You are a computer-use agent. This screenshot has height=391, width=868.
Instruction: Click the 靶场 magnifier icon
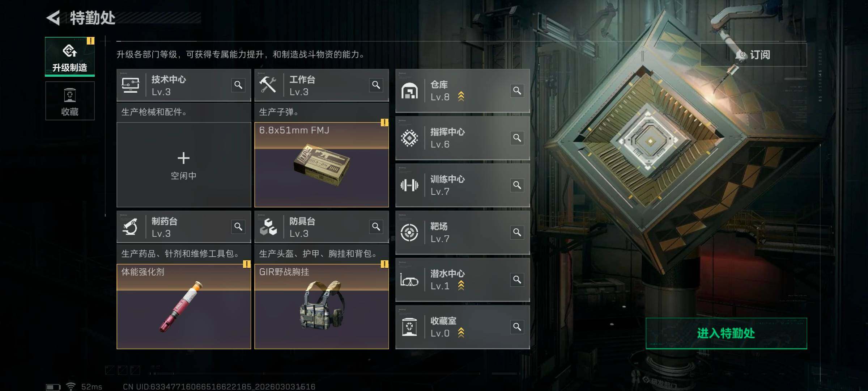tap(517, 232)
